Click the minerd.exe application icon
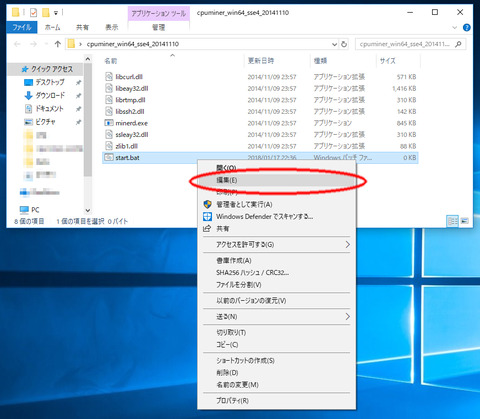 [x=109, y=123]
